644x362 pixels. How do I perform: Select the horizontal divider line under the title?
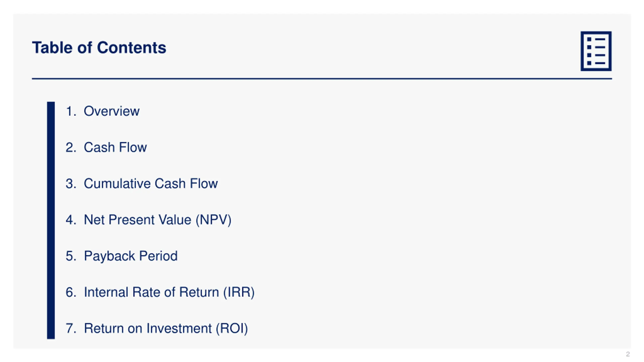click(x=322, y=79)
